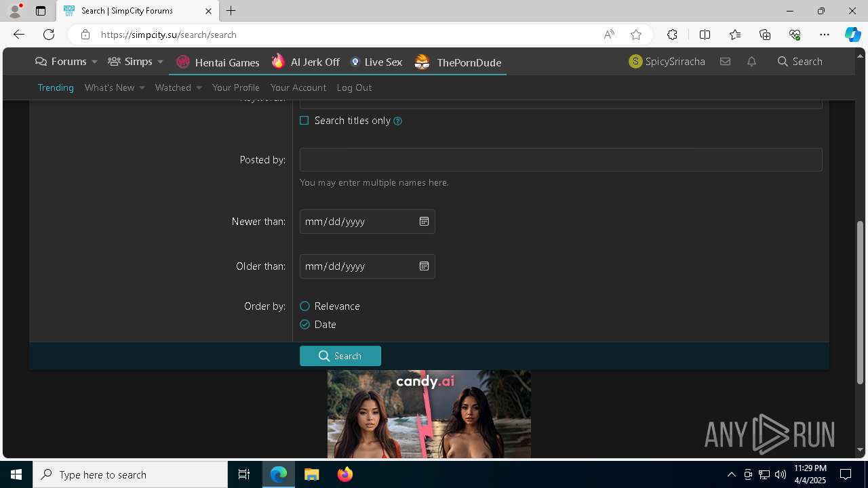Open the Forums navigation tab
Screen dimensions: 868x488
coord(61,62)
